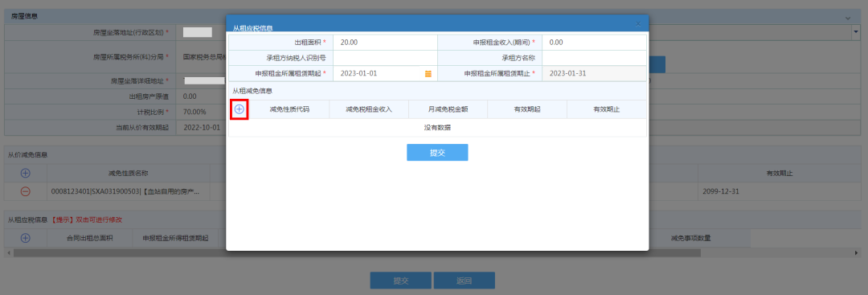Image resolution: width=868 pixels, height=295 pixels.
Task: Click the 减免性质代码 column header
Action: 289,109
